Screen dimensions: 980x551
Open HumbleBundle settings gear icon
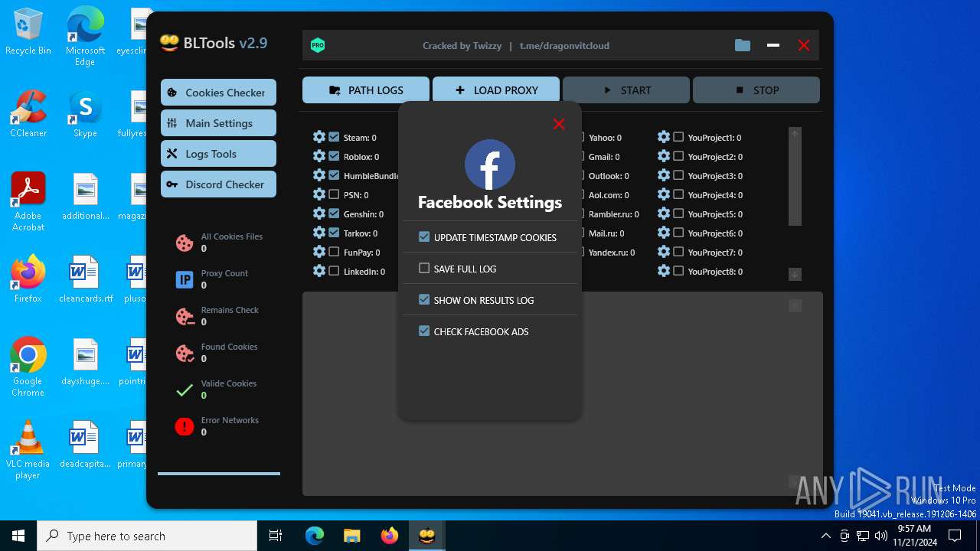coord(319,175)
